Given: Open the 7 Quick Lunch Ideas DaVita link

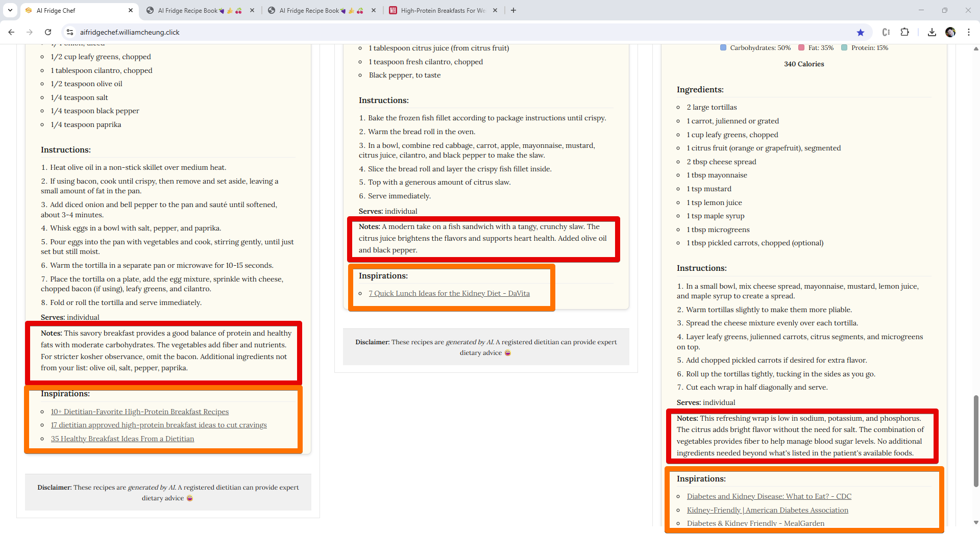Looking at the screenshot, I should pyautogui.click(x=449, y=293).
